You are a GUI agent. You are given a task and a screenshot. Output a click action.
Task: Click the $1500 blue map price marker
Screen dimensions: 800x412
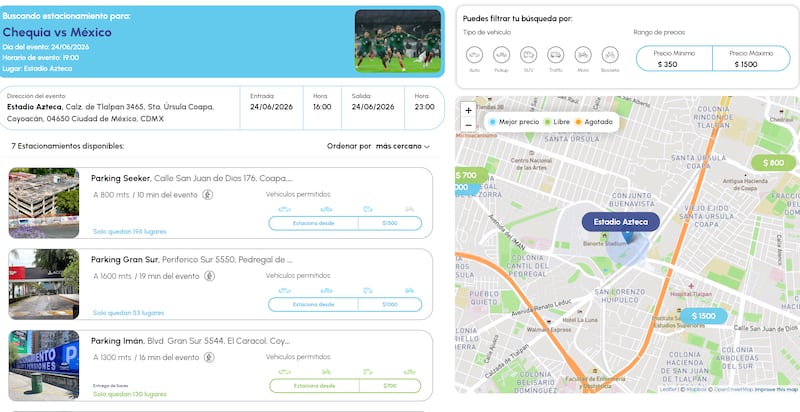pyautogui.click(x=704, y=316)
